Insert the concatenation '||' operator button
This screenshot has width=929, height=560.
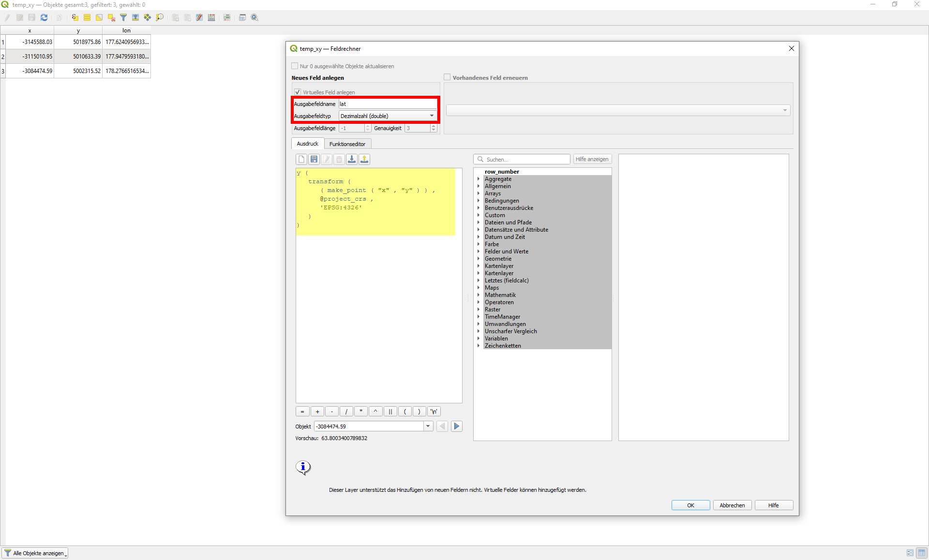coord(390,412)
